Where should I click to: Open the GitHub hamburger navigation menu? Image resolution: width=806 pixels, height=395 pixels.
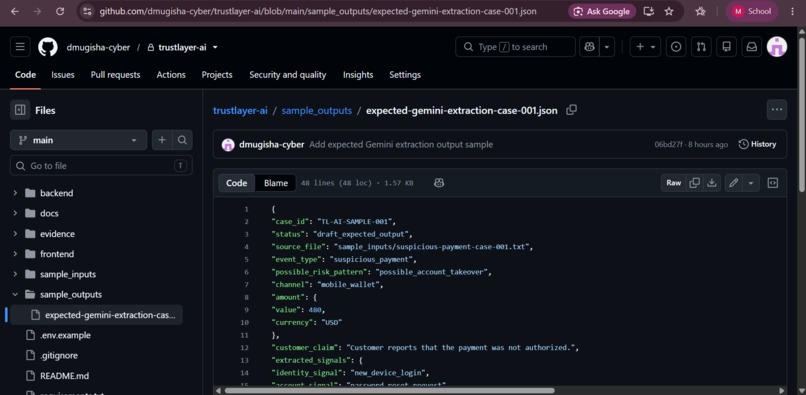[20, 47]
